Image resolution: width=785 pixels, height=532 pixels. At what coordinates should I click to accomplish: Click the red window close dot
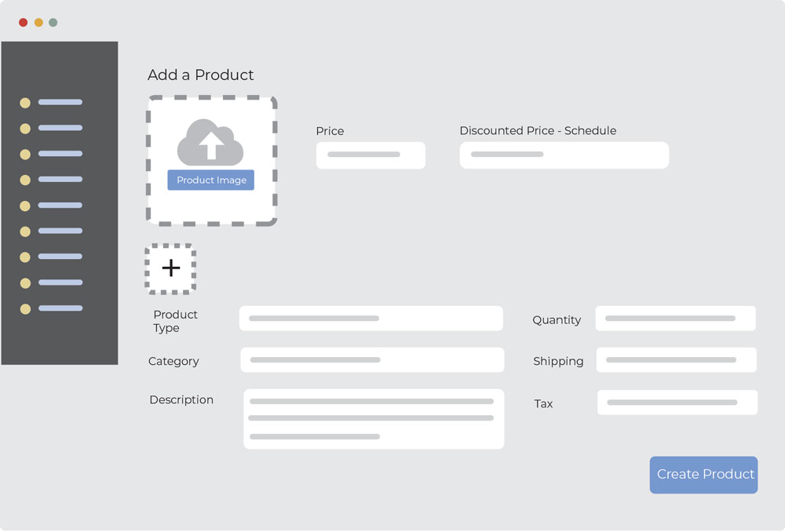coord(24,23)
